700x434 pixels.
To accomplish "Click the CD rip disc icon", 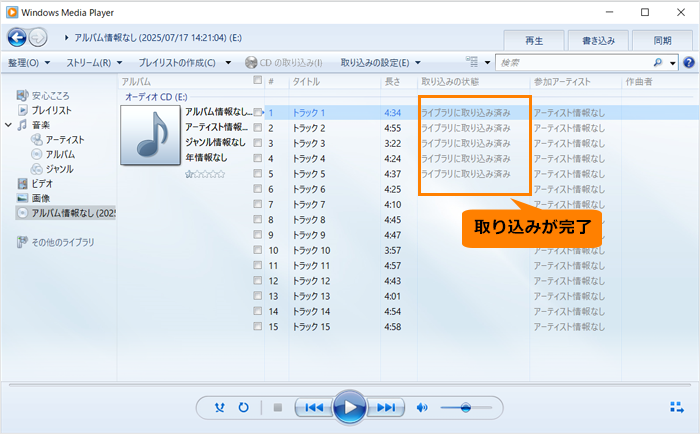I will [x=251, y=63].
